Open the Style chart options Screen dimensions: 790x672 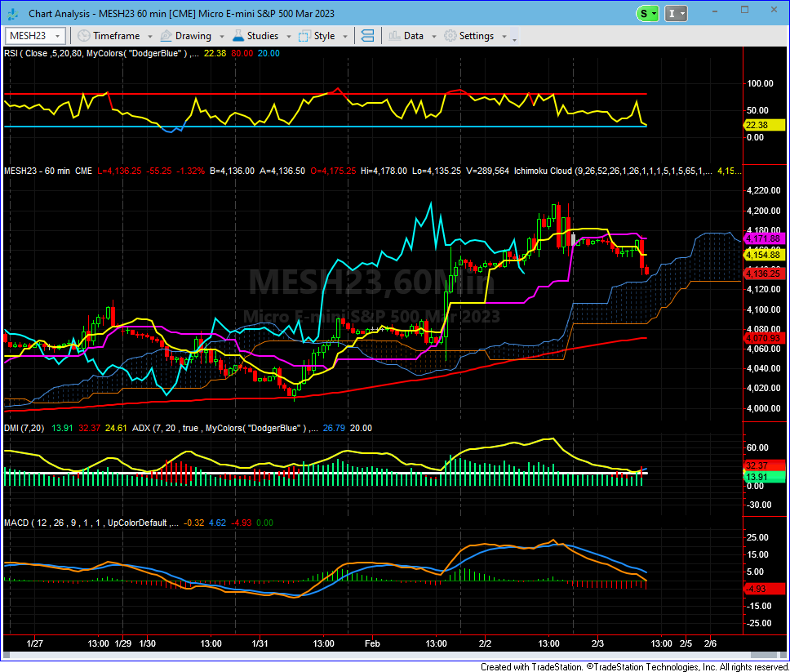coord(317,36)
